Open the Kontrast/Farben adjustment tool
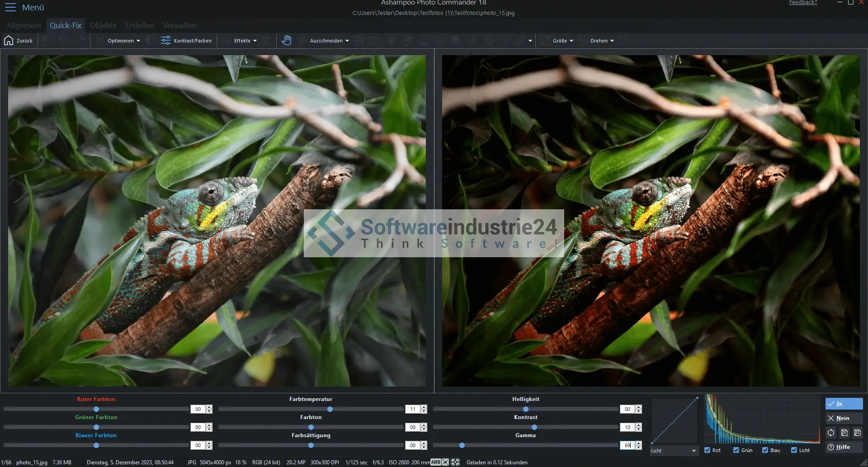 click(186, 41)
